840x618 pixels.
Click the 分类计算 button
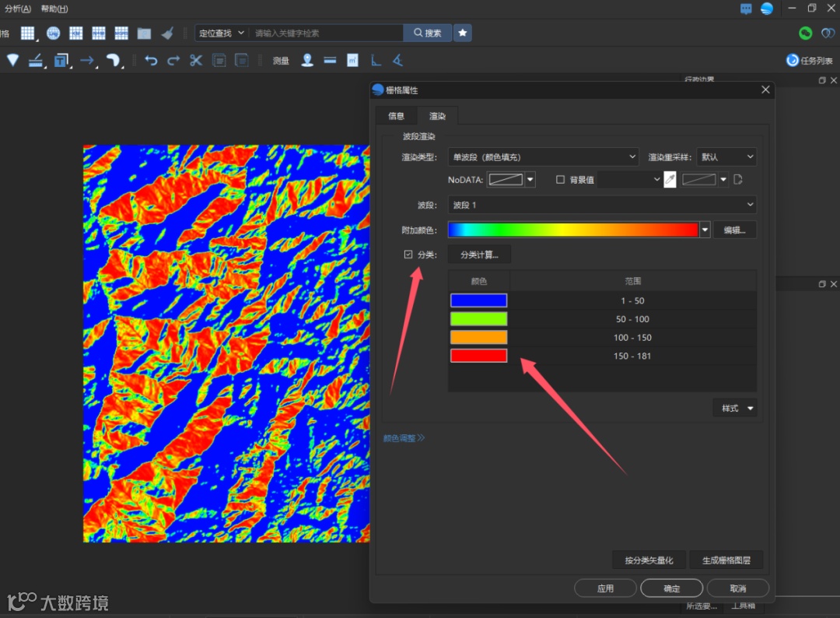[x=479, y=255]
